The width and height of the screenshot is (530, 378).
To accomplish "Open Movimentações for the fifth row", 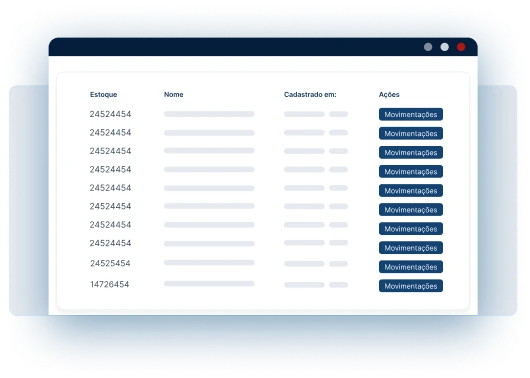I will point(411,190).
